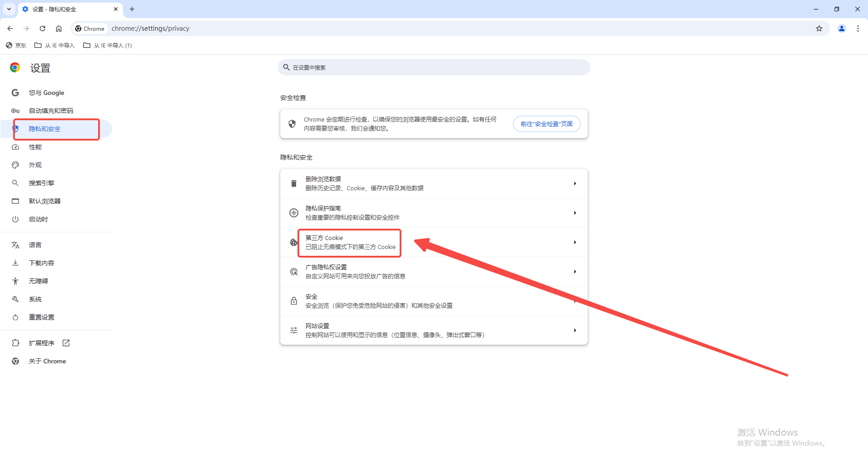The image size is (868, 470).
Task: Click the cookie icon for 第三方 Cookie
Action: click(294, 242)
